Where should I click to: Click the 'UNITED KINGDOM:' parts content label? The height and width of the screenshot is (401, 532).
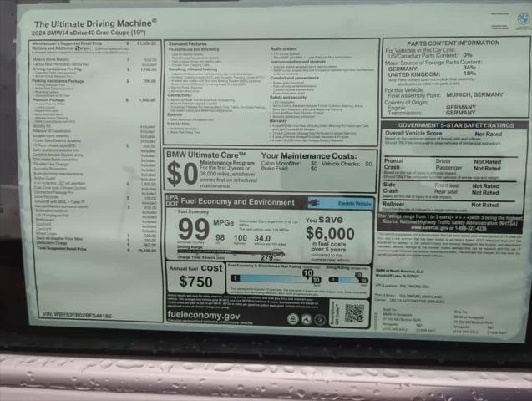(x=414, y=74)
